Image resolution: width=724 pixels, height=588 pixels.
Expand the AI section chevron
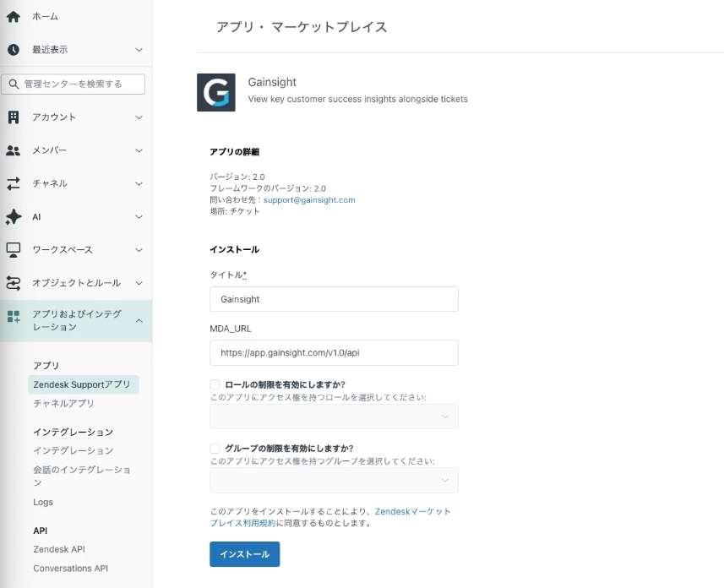[139, 216]
